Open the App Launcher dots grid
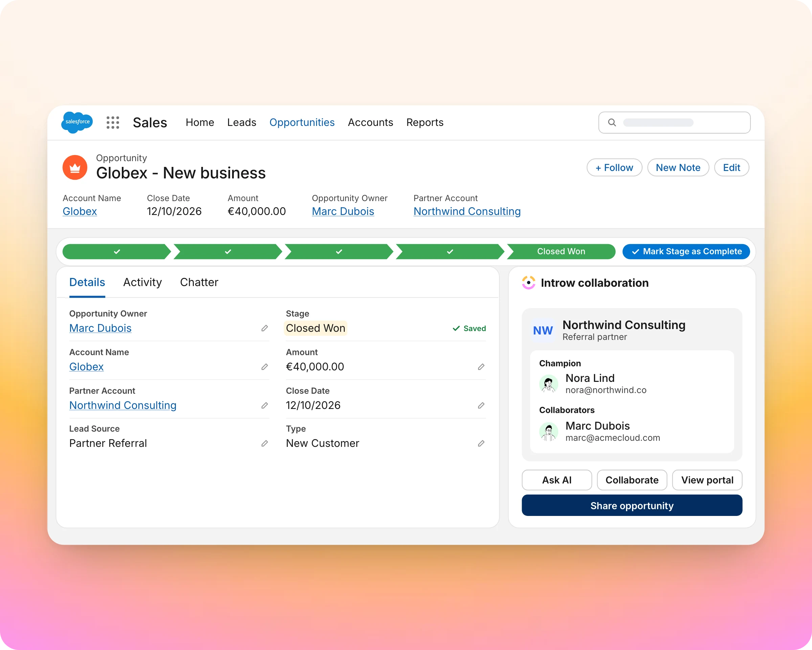This screenshot has height=650, width=812. [113, 123]
